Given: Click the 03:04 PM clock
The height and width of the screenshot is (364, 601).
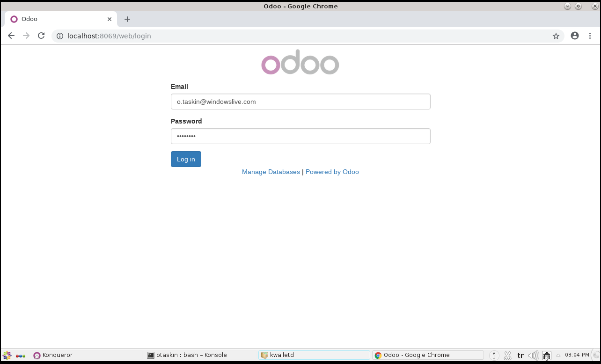Looking at the screenshot, I should point(577,355).
